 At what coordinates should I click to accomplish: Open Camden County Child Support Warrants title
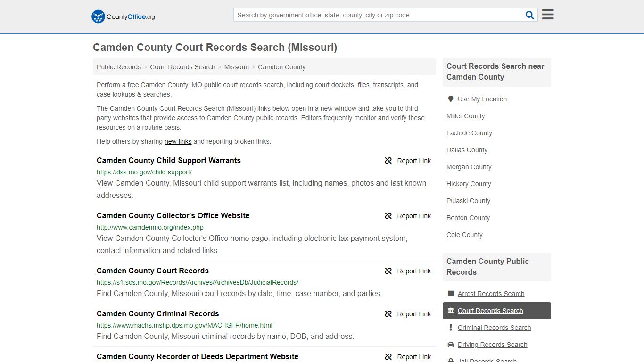pos(169,160)
